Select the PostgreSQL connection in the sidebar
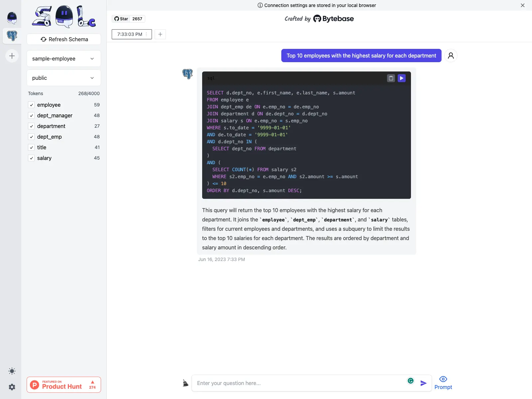Image resolution: width=532 pixels, height=399 pixels. pyautogui.click(x=12, y=36)
